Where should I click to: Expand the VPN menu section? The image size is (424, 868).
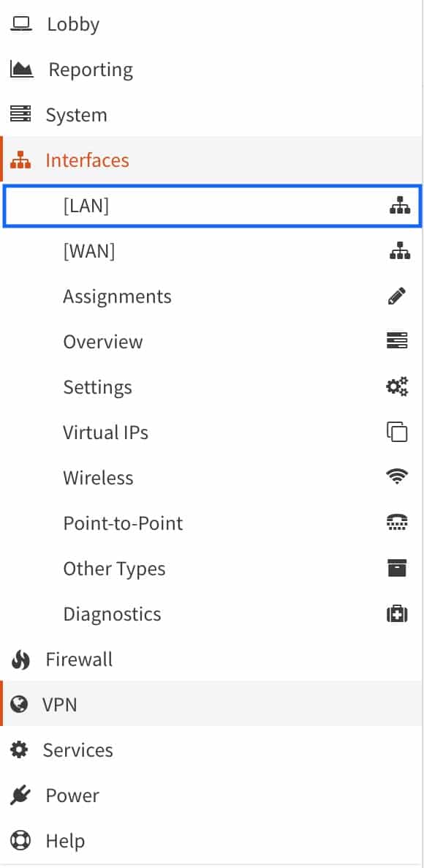[x=212, y=704]
